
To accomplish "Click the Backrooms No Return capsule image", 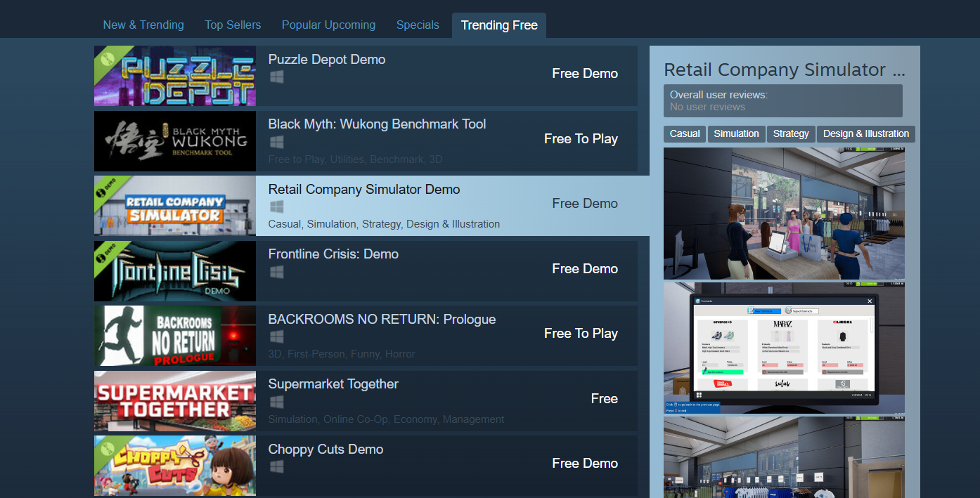I will [x=175, y=336].
